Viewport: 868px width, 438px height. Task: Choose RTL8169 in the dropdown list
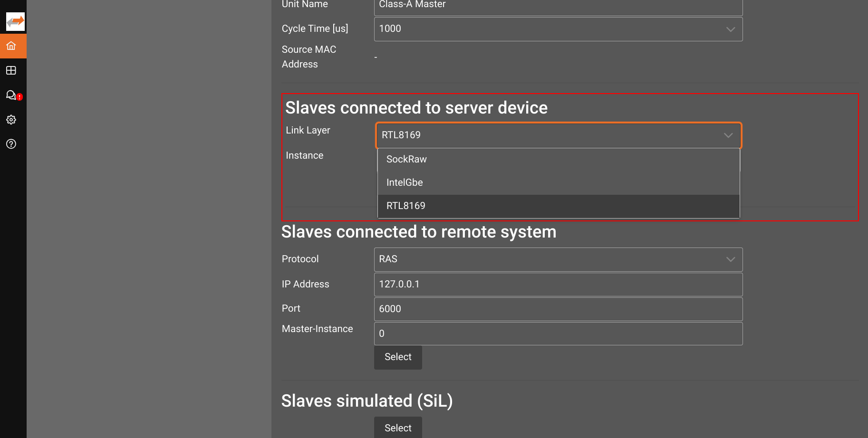pos(405,205)
